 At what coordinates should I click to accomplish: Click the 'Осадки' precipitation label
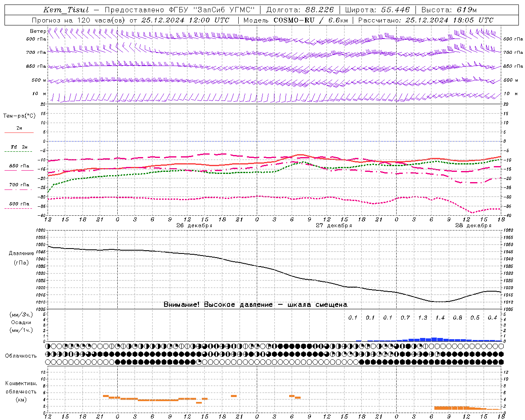[21, 322]
